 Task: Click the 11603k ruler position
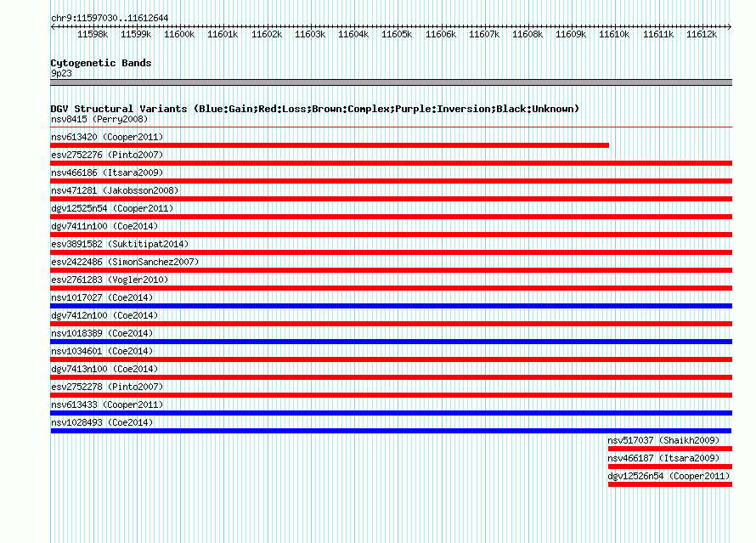[310, 34]
